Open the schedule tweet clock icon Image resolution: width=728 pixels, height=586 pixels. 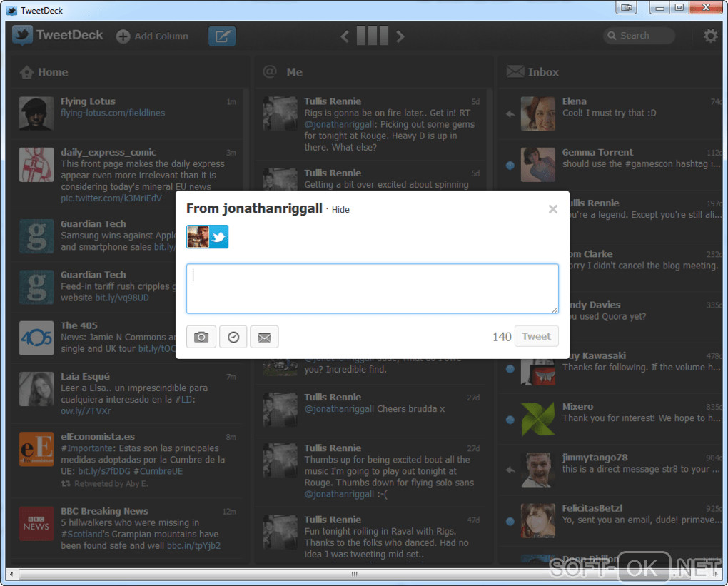click(233, 337)
